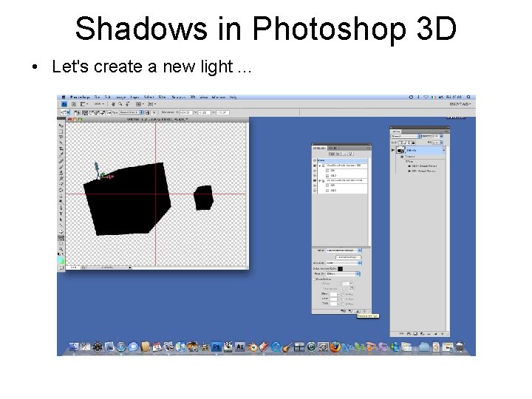Click the 3D layer thumbnail in Layers panel
Viewport: 532px width, 399px height.
point(400,150)
